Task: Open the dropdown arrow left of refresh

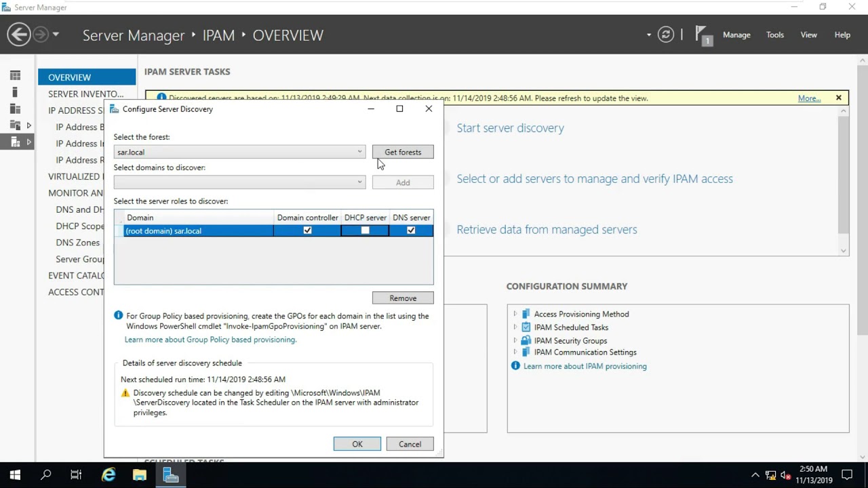Action: 649,35
